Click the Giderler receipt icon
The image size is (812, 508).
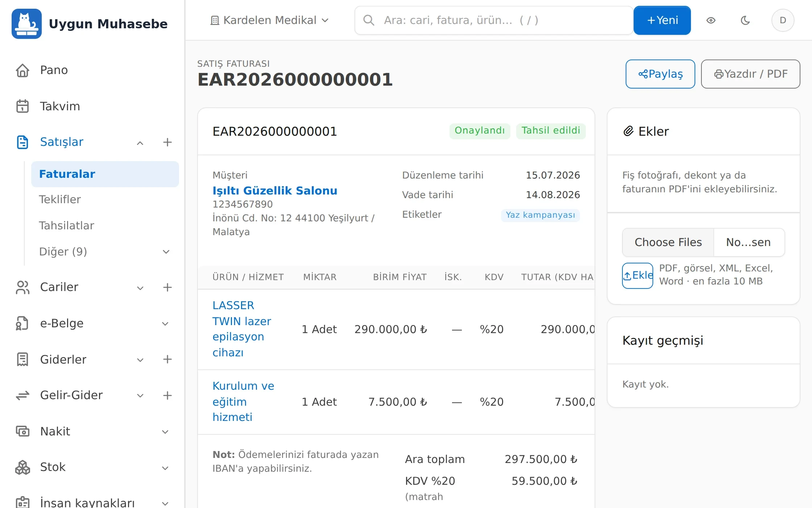tap(22, 359)
